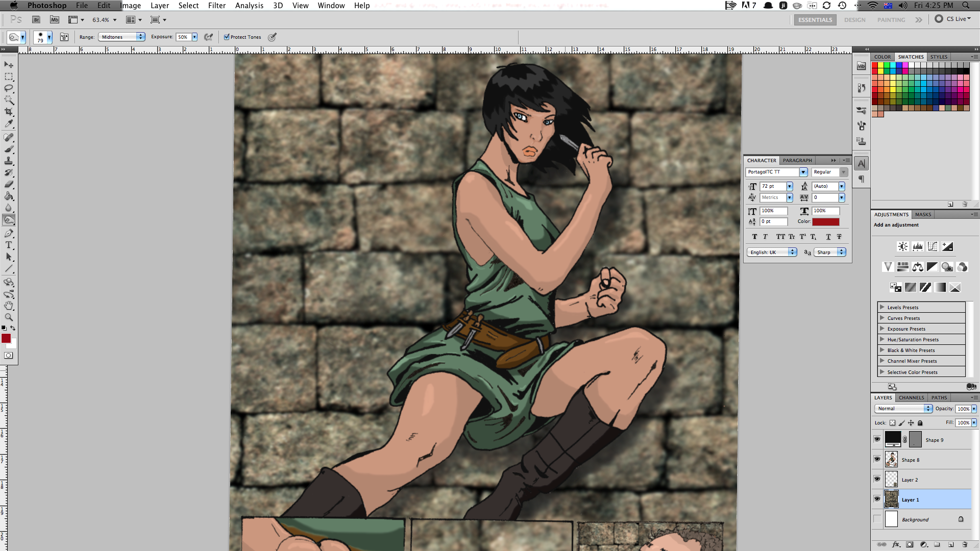Select the Lasso tool

(9, 88)
